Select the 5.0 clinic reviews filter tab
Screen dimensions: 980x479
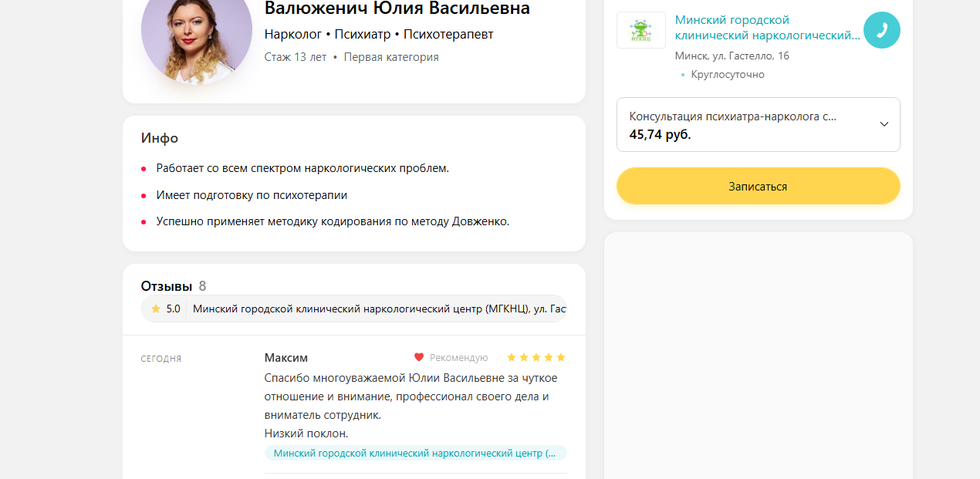(x=354, y=309)
